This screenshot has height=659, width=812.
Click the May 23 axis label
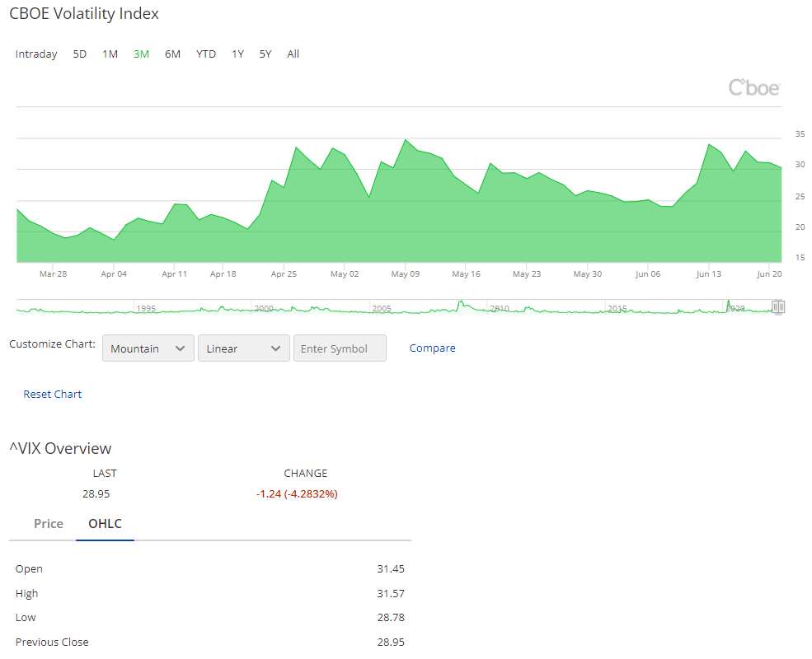[527, 274]
